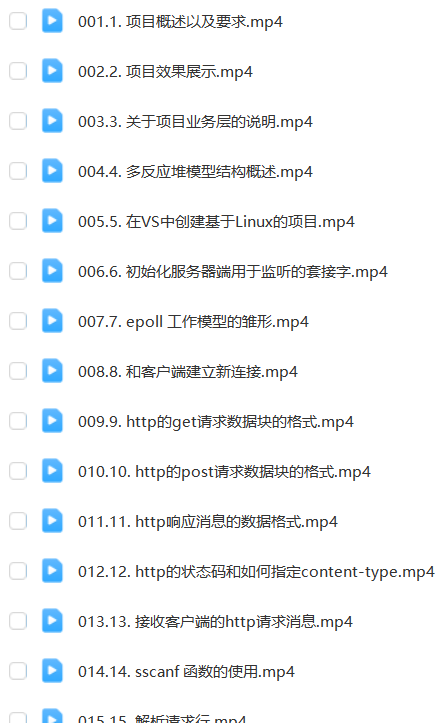The image size is (442, 723).
Task: Select the checkbox of 006.6. 初始化服务器端用于监听的套接字.mp4
Action: pyautogui.click(x=18, y=271)
